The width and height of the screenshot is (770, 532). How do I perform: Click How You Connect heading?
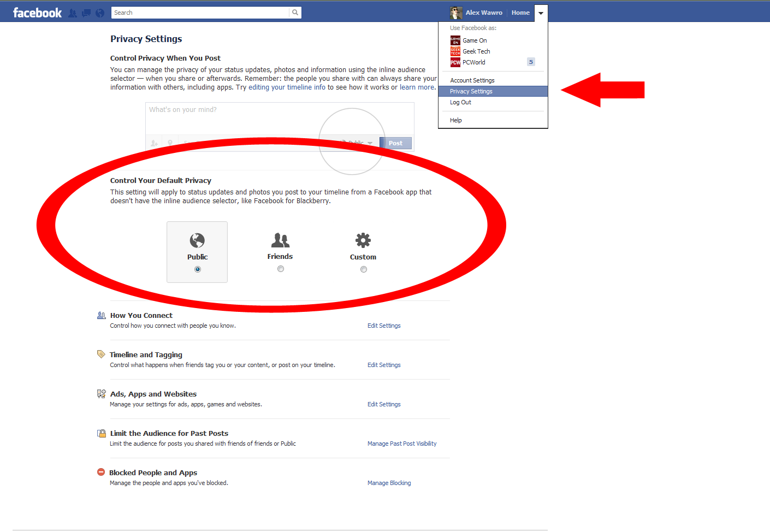coord(141,315)
